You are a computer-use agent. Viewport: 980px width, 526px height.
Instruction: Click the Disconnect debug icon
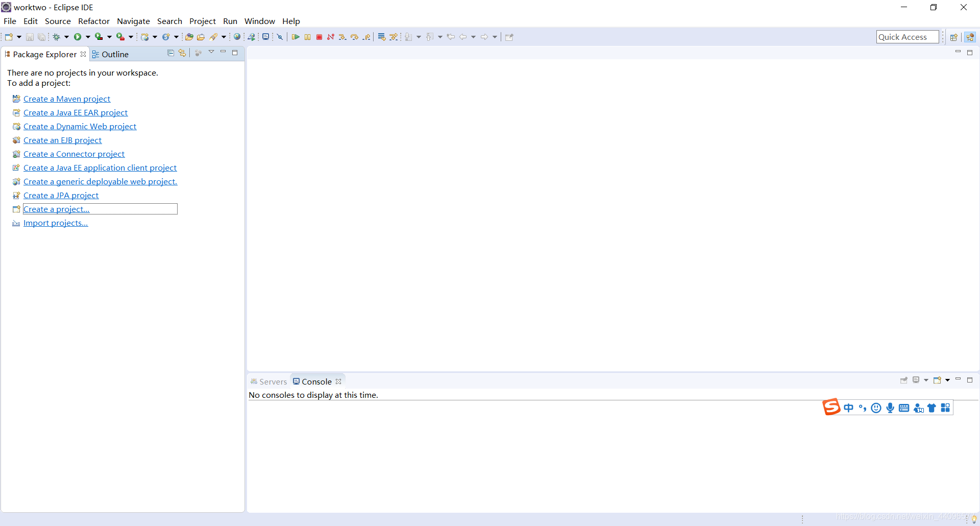tap(331, 37)
